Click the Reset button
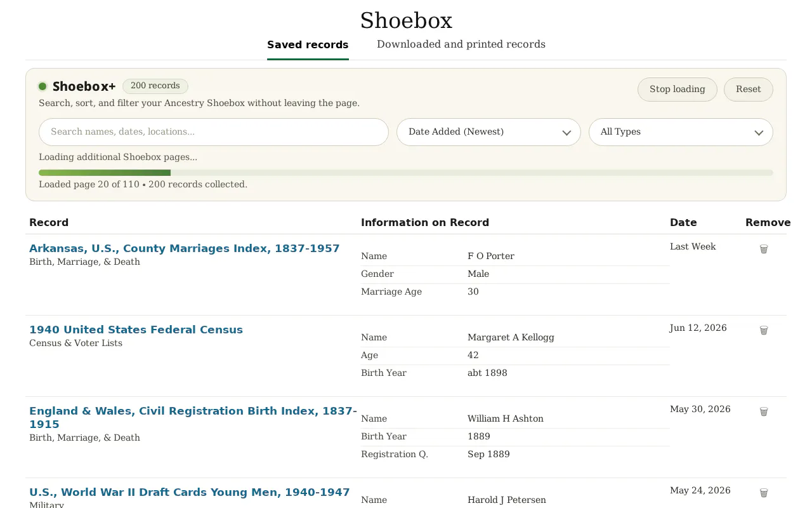The image size is (812, 508). [x=749, y=90]
